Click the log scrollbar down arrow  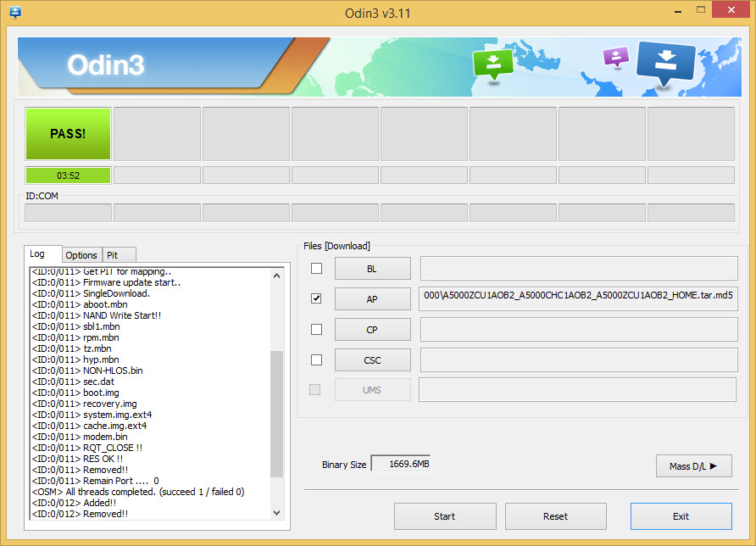(277, 513)
